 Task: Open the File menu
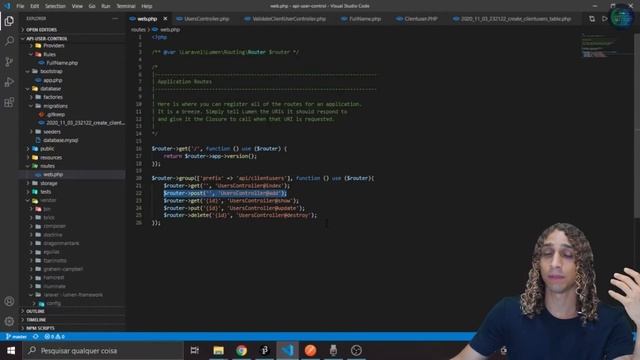20,6
